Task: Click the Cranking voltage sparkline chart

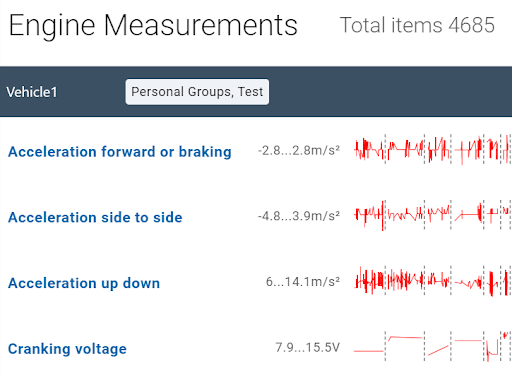Action: pos(433,346)
